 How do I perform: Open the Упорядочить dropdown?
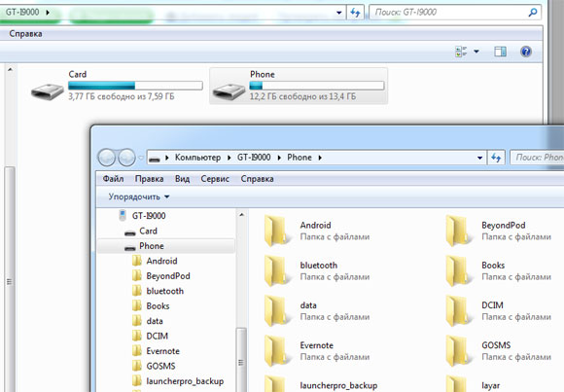pos(139,196)
